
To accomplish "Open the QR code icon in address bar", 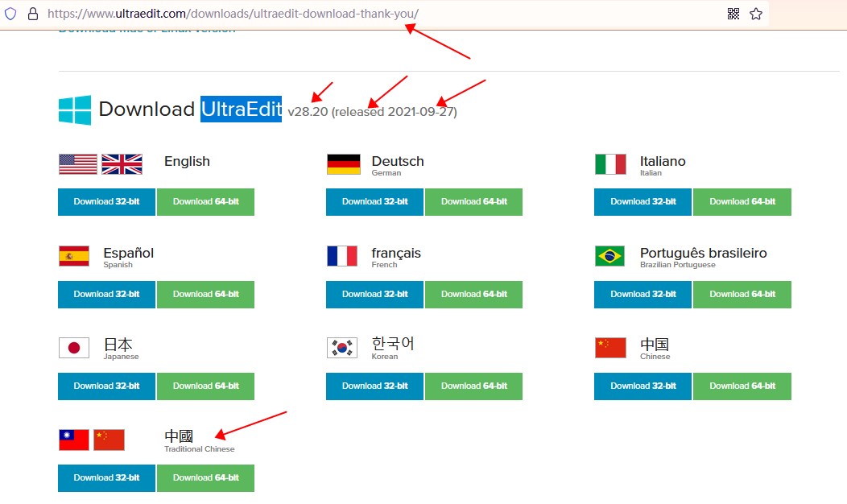I will [x=733, y=14].
